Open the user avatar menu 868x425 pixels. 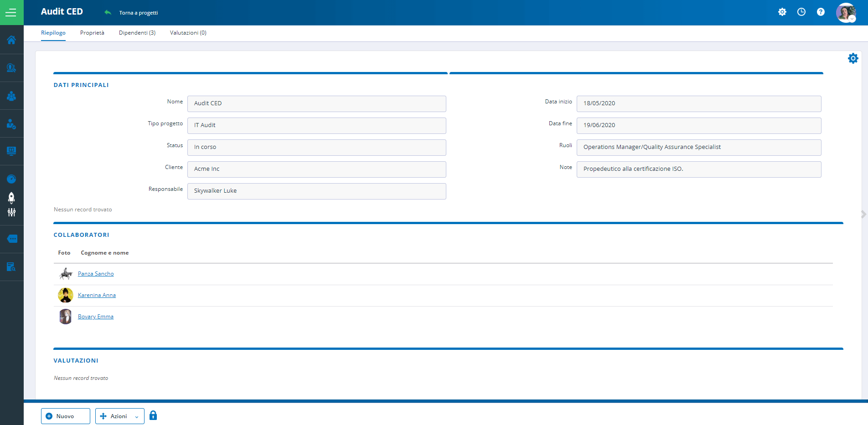pos(846,13)
